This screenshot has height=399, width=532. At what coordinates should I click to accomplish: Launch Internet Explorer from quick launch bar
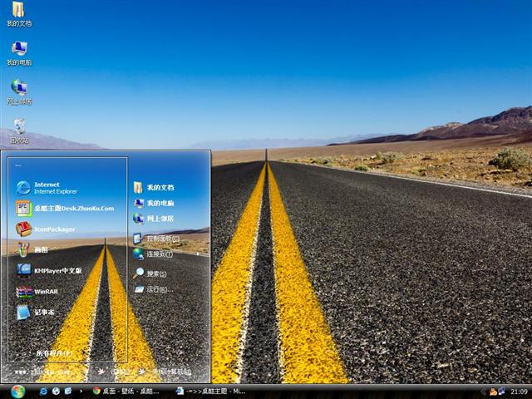[x=43, y=392]
